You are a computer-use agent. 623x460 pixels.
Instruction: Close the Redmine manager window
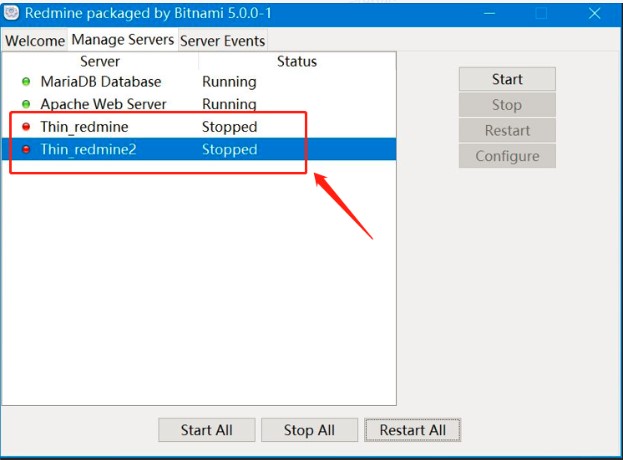(594, 14)
